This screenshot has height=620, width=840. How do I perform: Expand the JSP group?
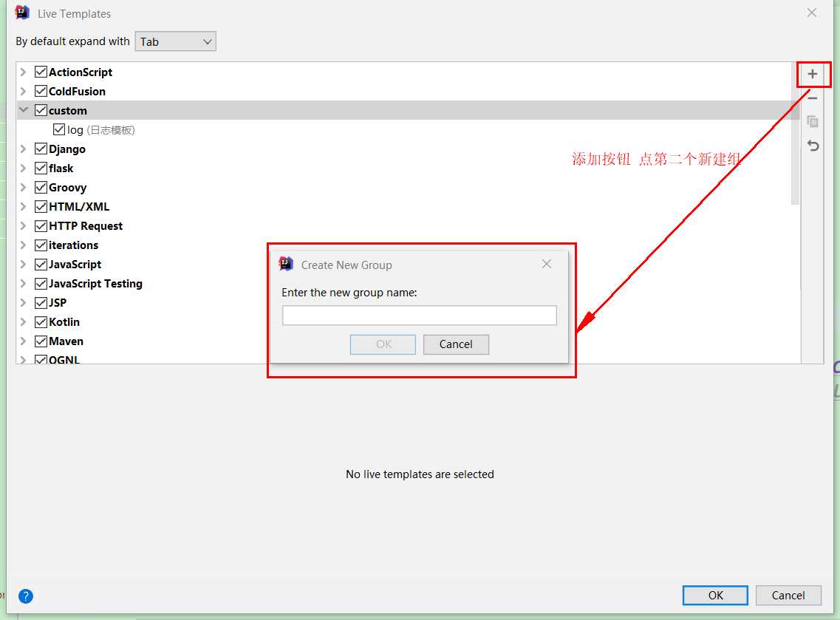(x=23, y=303)
